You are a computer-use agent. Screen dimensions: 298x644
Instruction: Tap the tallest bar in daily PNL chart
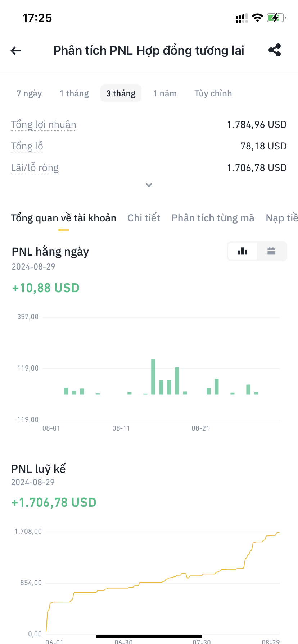click(x=153, y=377)
